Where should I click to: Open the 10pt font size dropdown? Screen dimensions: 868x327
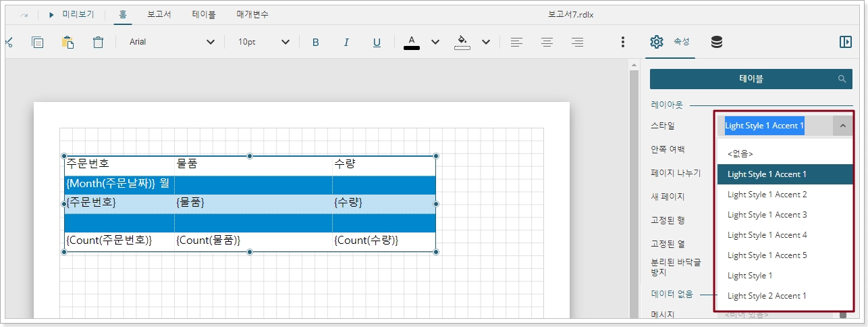285,42
